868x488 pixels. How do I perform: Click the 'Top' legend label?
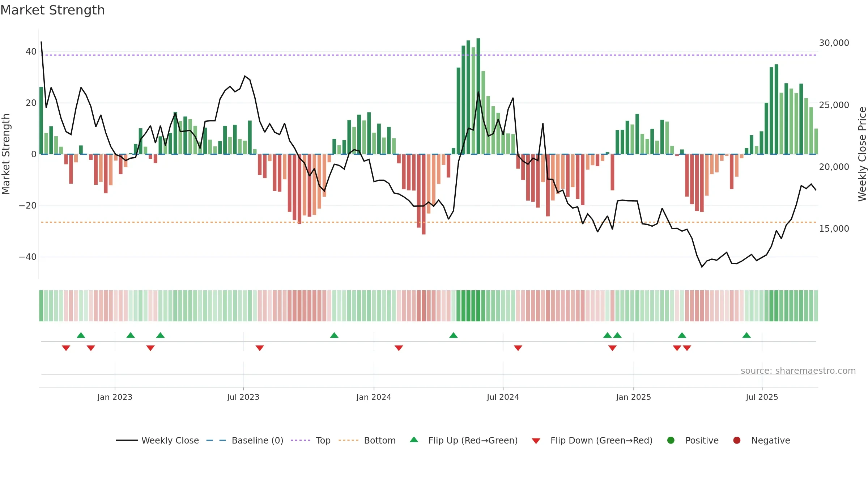[323, 441]
